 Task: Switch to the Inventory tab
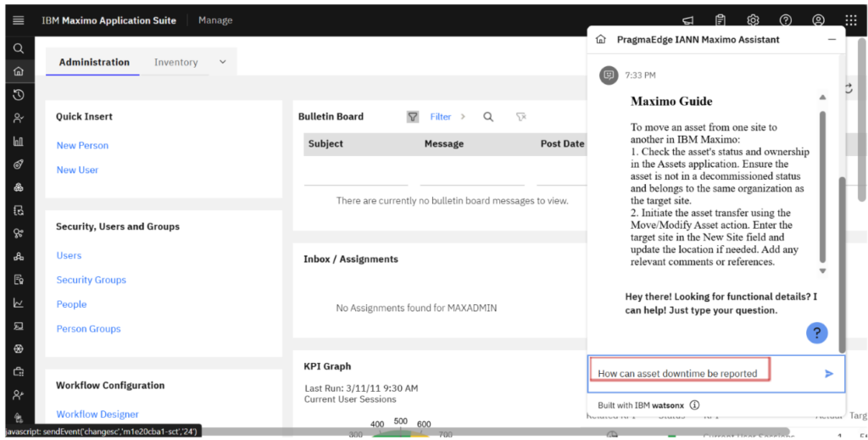tap(175, 62)
